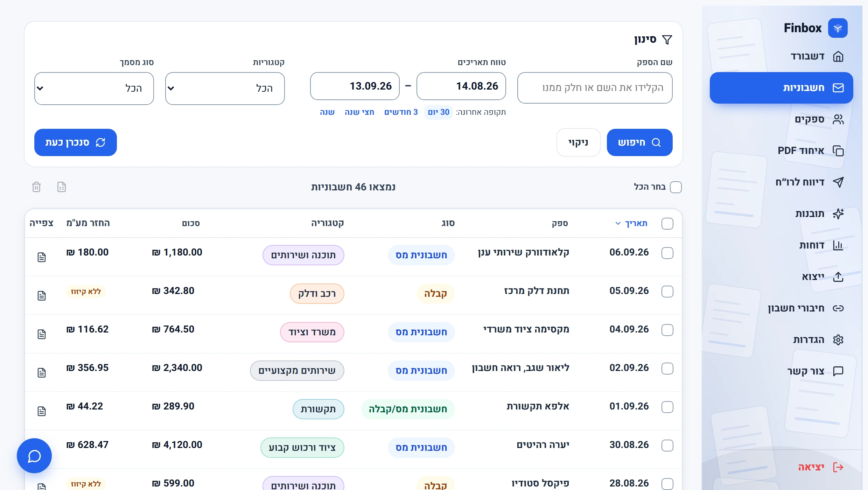View document for ליאור שגב row
This screenshot has height=490, width=868.
[42, 373]
